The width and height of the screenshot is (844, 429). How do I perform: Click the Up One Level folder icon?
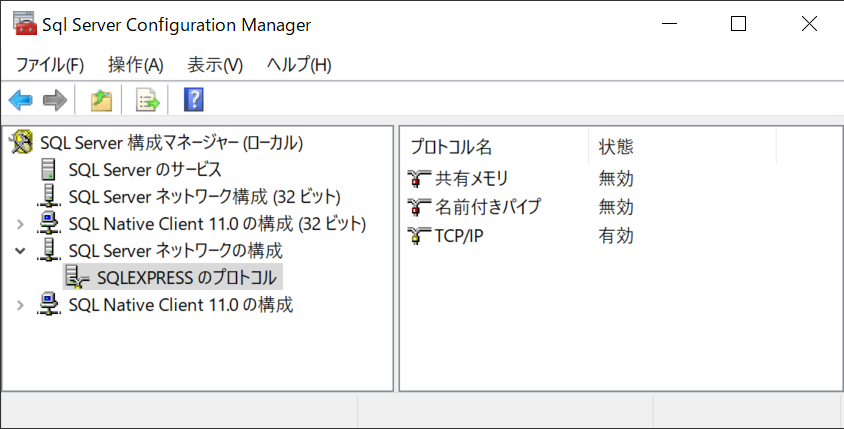click(x=101, y=100)
